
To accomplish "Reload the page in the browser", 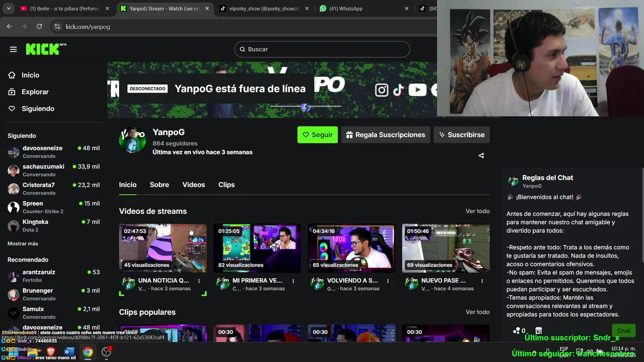I will click(39, 27).
